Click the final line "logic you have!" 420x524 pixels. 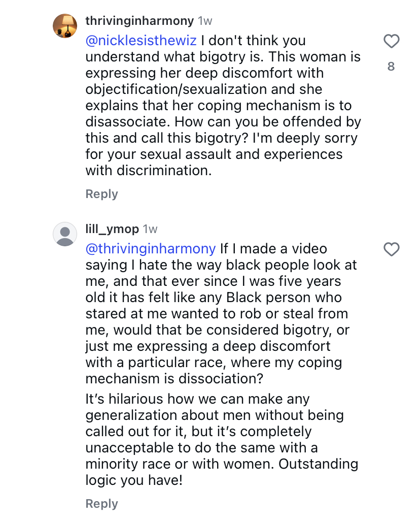click(133, 480)
